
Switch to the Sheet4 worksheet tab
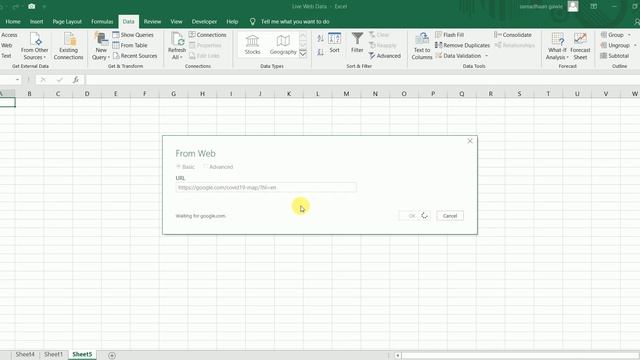[x=25, y=354]
